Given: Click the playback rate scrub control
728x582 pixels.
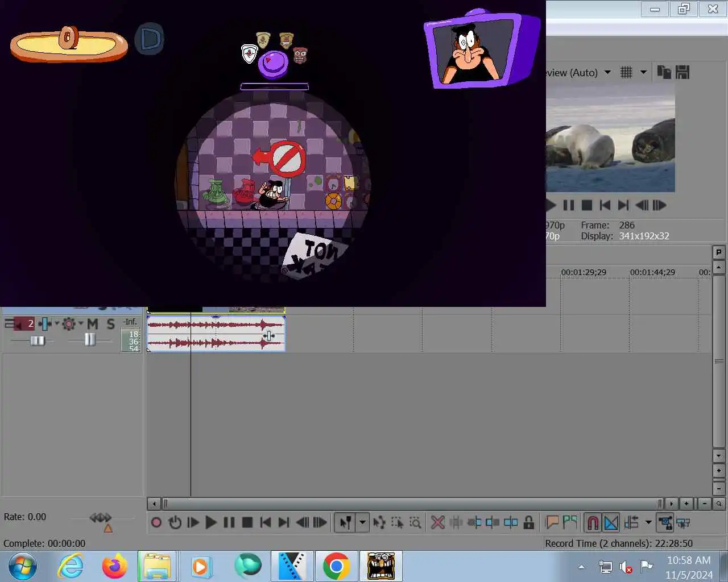Looking at the screenshot, I should pyautogui.click(x=101, y=517).
